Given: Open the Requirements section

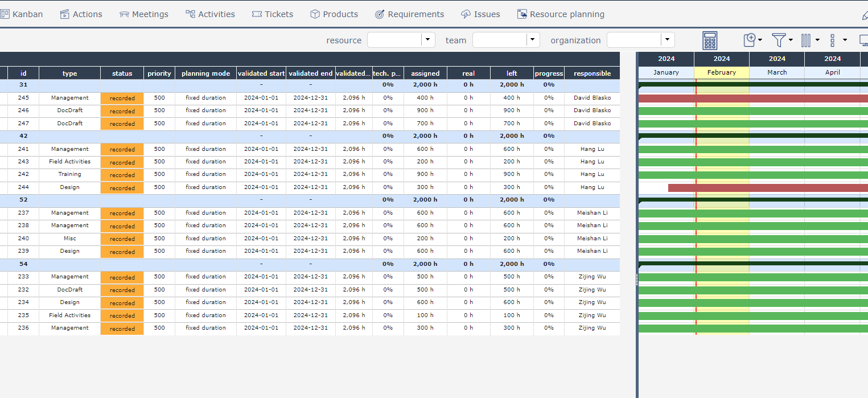Looking at the screenshot, I should 409,14.
